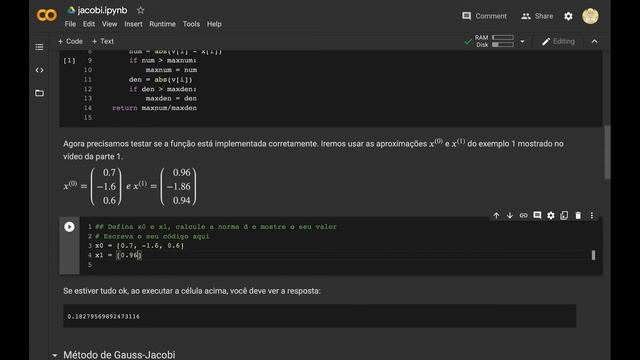The height and width of the screenshot is (360, 640).
Task: Click the 'if den > maxden:' code line
Action: point(162,89)
